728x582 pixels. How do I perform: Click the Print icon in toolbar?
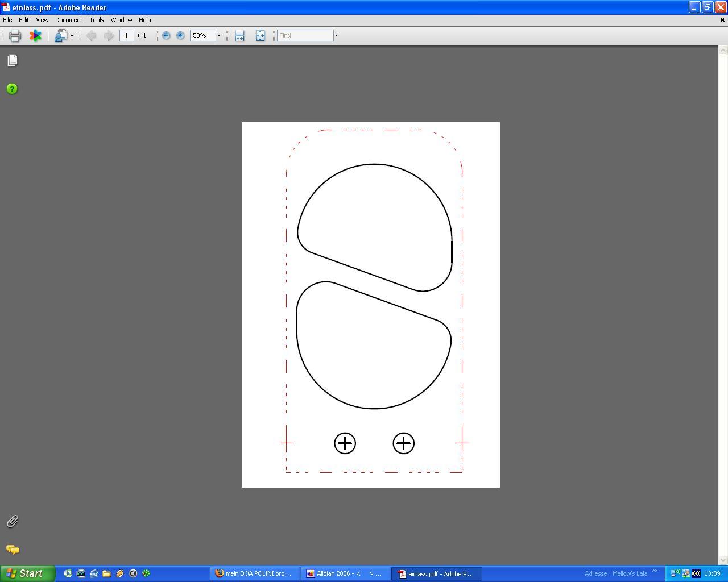click(x=15, y=36)
